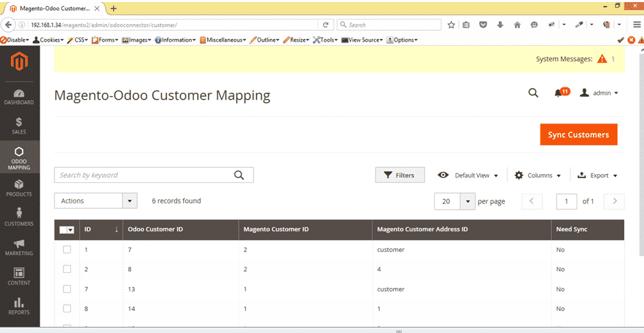Open the Actions dropdown
Image resolution: width=644 pixels, height=333 pixels.
(x=95, y=201)
